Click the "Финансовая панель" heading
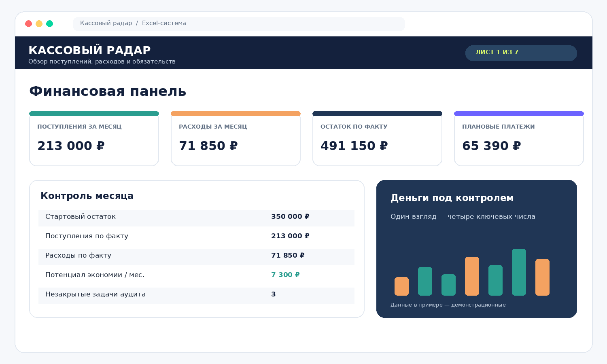This screenshot has width=607, height=364. 108,91
